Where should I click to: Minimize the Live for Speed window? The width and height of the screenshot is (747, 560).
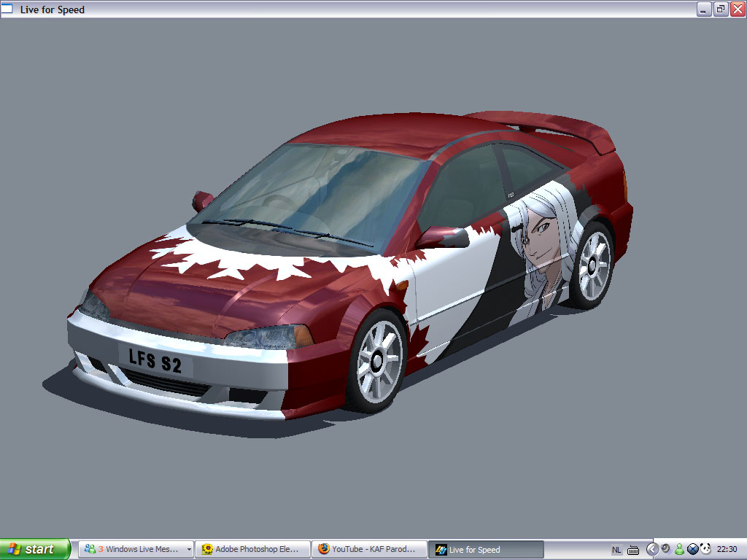704,9
